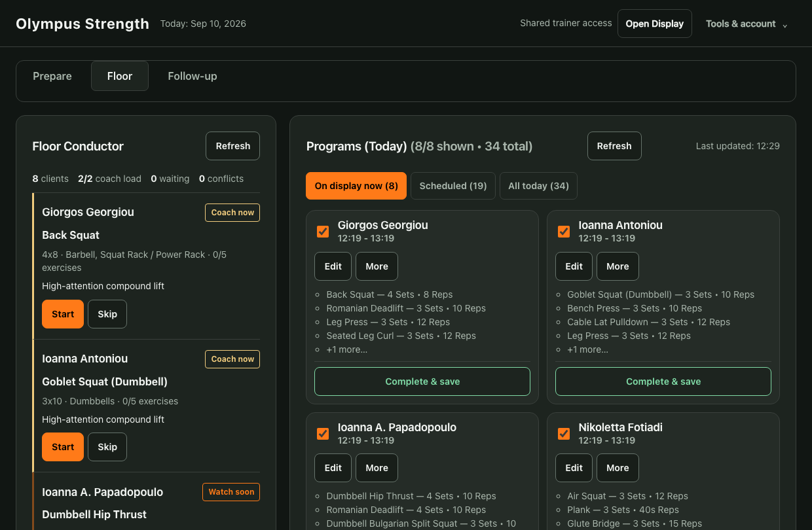
Task: Expand +1 more in Giorgos Georgiou's exercises
Action: [x=347, y=349]
